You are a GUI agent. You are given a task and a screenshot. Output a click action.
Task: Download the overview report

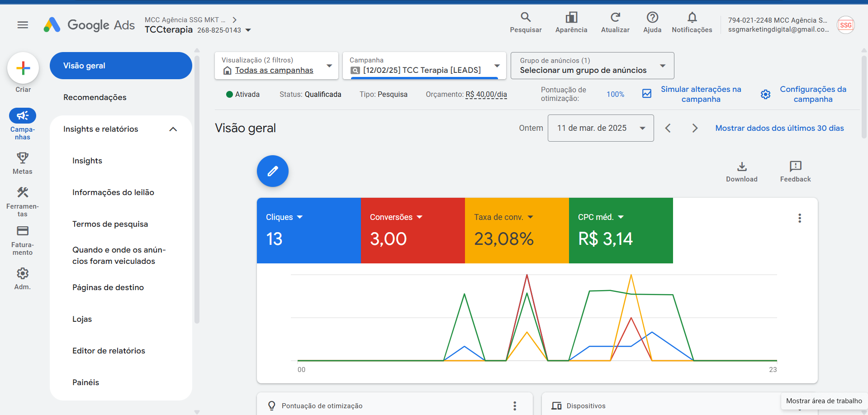(x=742, y=172)
